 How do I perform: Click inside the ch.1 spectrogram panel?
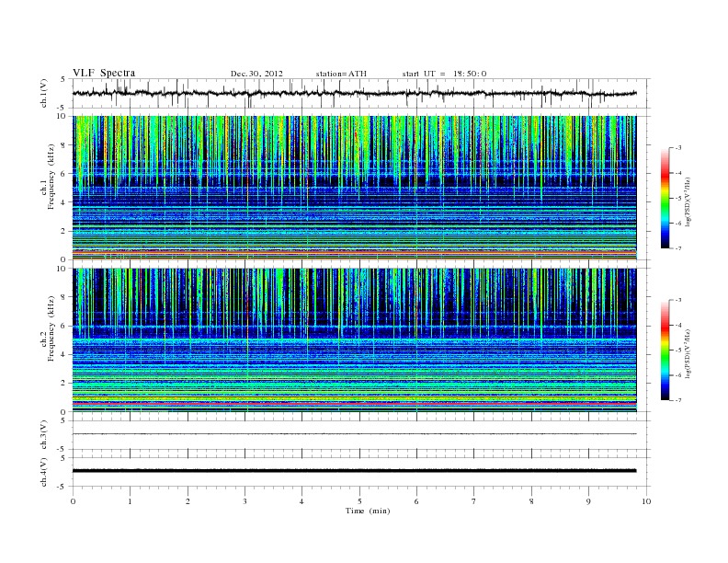[354, 188]
